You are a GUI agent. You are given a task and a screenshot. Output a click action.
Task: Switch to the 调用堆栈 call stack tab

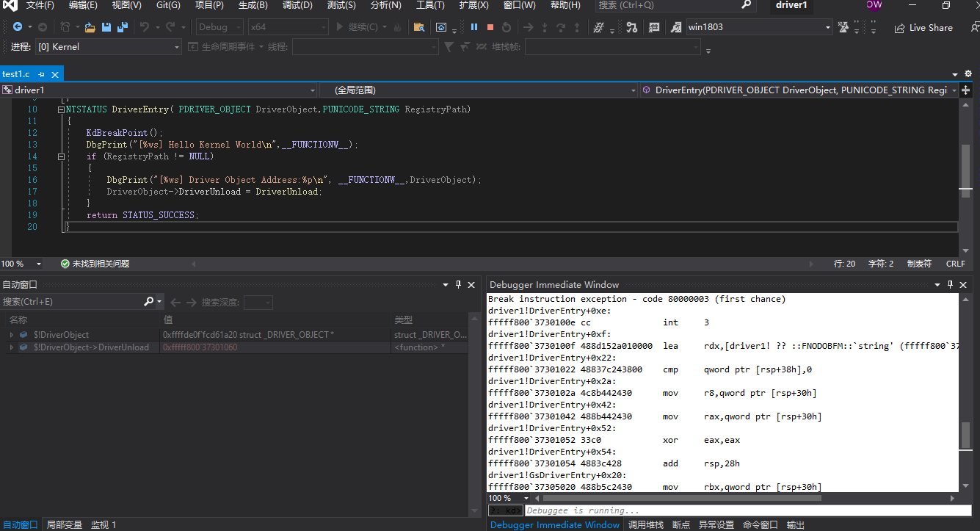[646, 525]
